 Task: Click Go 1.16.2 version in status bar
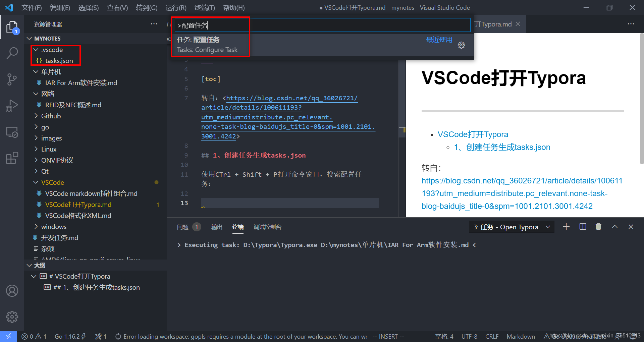pos(70,336)
